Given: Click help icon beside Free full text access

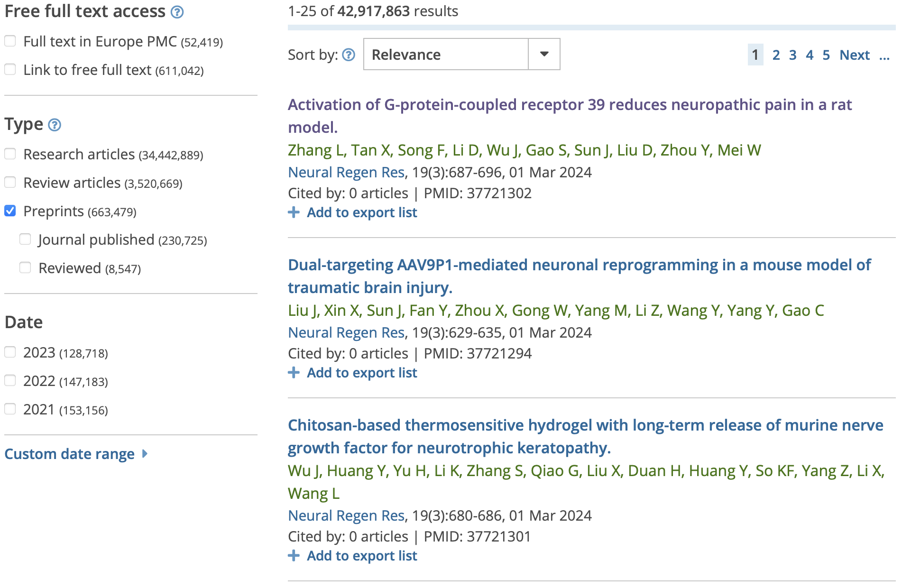Looking at the screenshot, I should 177,12.
